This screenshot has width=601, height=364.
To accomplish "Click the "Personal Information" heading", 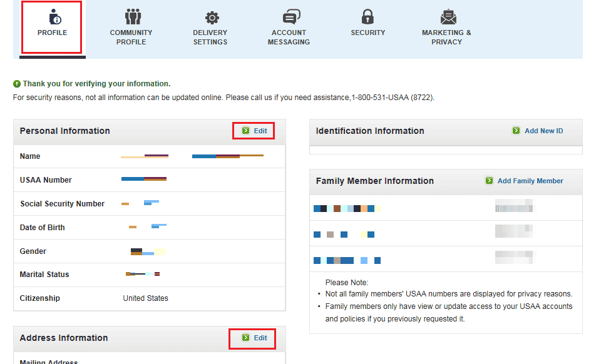I will tap(64, 131).
